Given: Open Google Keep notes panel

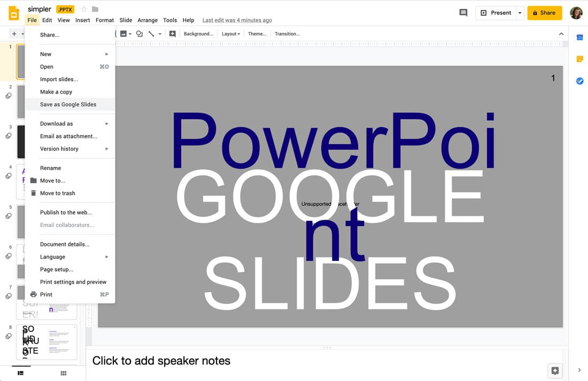Looking at the screenshot, I should coord(579,59).
